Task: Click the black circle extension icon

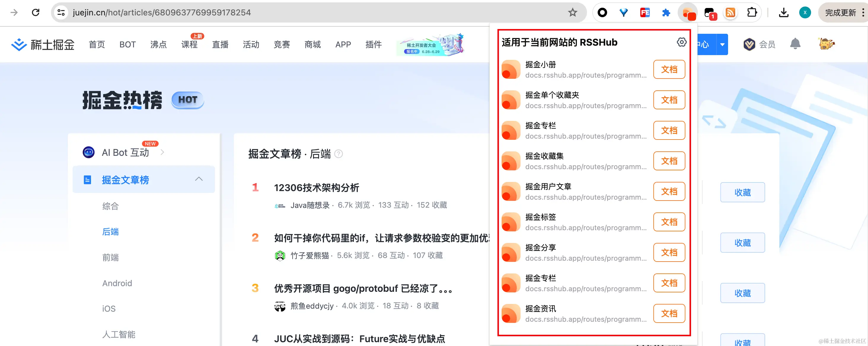Action: [x=602, y=12]
